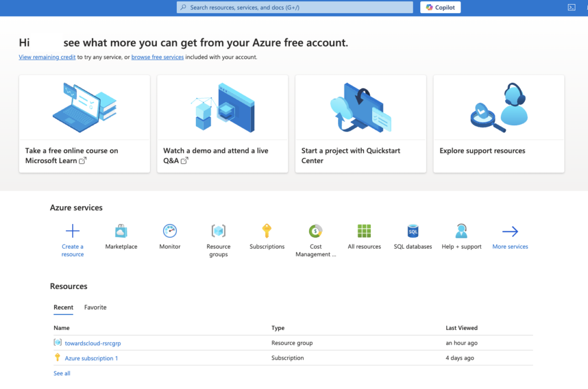The height and width of the screenshot is (389, 588).
Task: Click the More services arrow icon
Action: click(510, 232)
